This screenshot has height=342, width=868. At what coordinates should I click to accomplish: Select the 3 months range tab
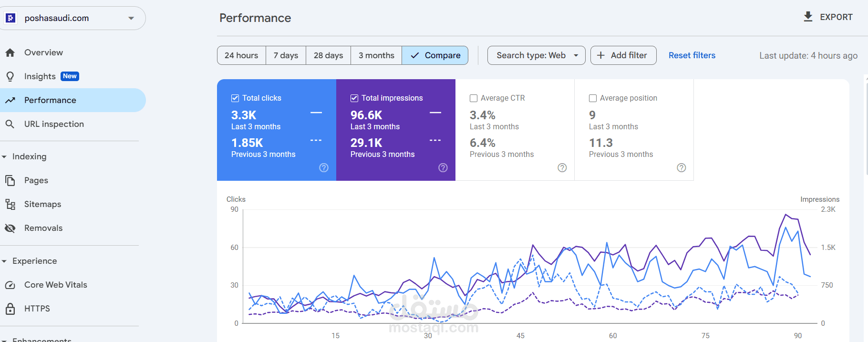(376, 55)
